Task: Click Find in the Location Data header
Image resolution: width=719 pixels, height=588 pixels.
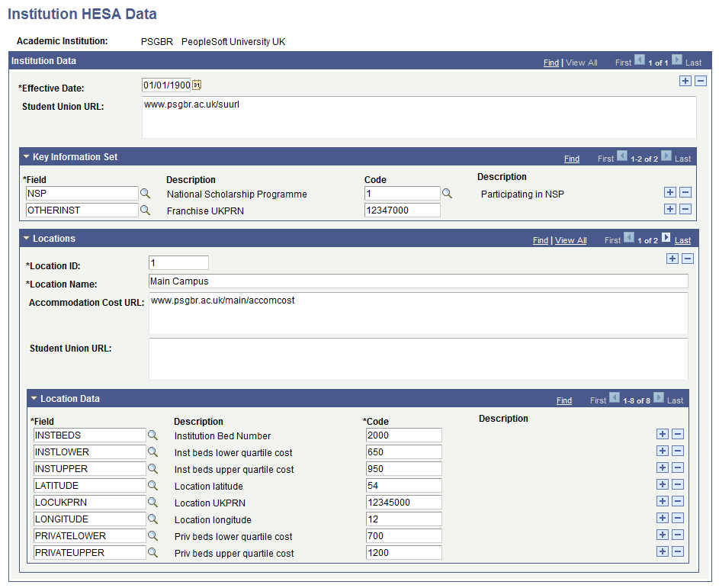Action: [x=563, y=400]
